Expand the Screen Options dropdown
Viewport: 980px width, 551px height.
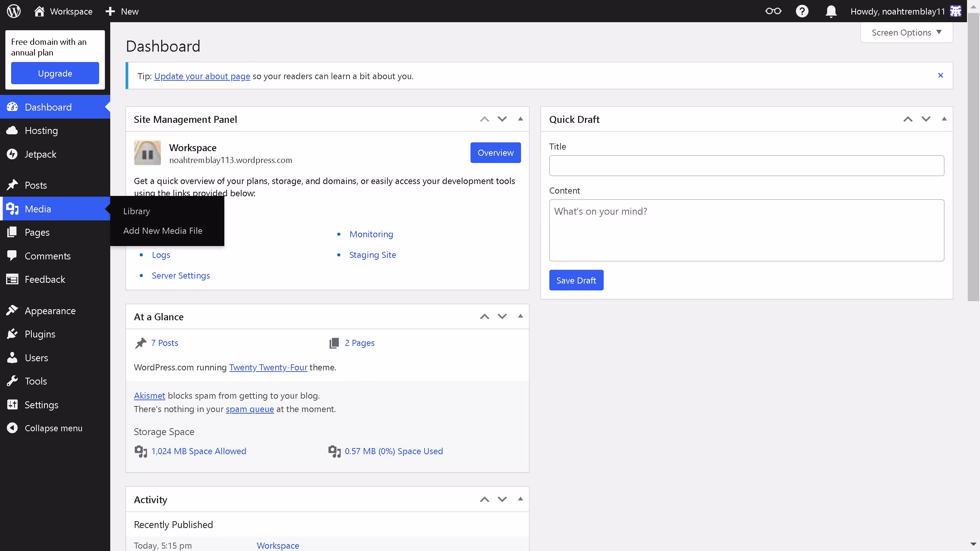906,33
